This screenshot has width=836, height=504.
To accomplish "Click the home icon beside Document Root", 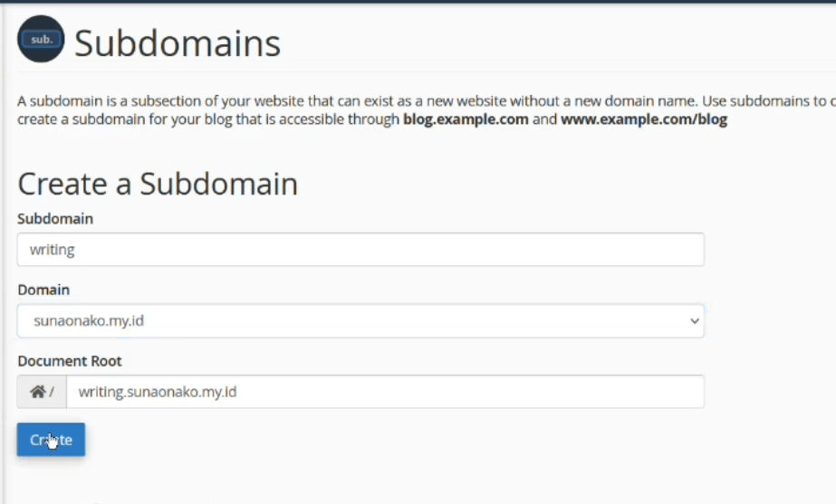I will tap(37, 392).
